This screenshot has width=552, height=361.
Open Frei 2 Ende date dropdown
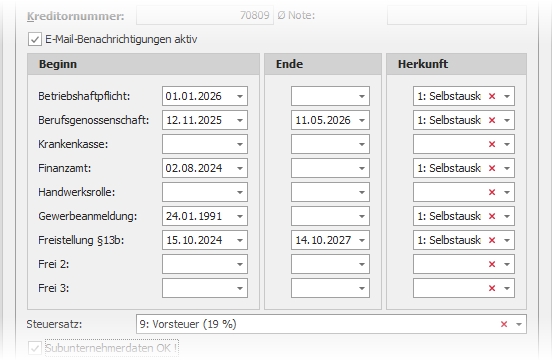point(362,264)
